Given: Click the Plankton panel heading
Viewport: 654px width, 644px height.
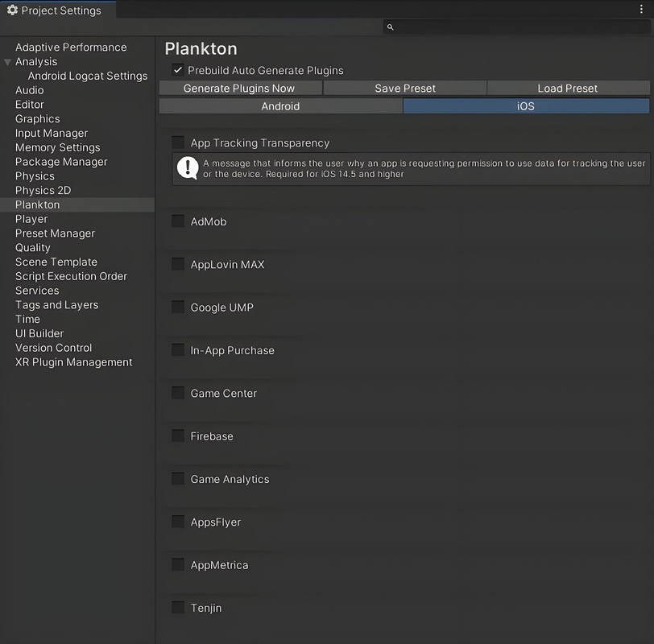Looking at the screenshot, I should coord(201,49).
